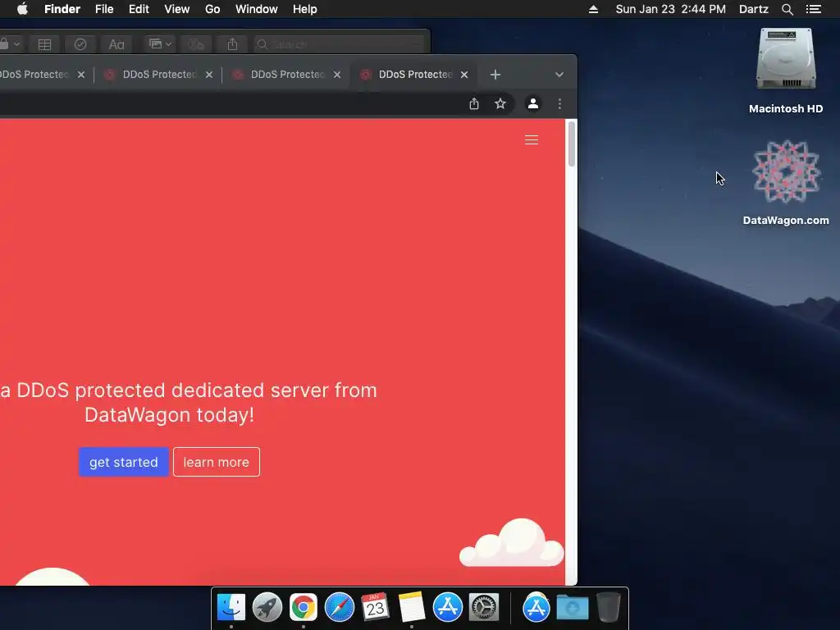Screen dimensions: 840x630
Task: Open the Window menu
Action: coord(257,9)
